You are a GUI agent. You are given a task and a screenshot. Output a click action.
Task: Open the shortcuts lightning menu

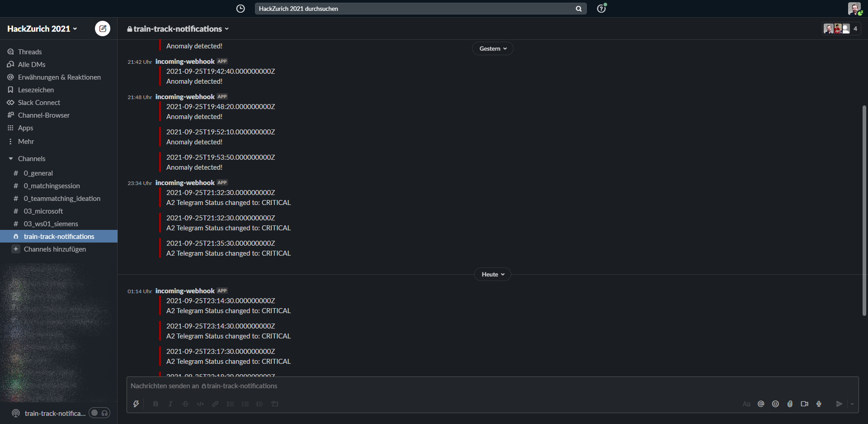(x=136, y=404)
